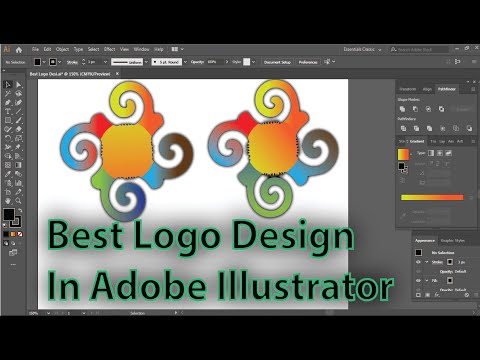Open stroke color dropdown in control bar

(60, 62)
